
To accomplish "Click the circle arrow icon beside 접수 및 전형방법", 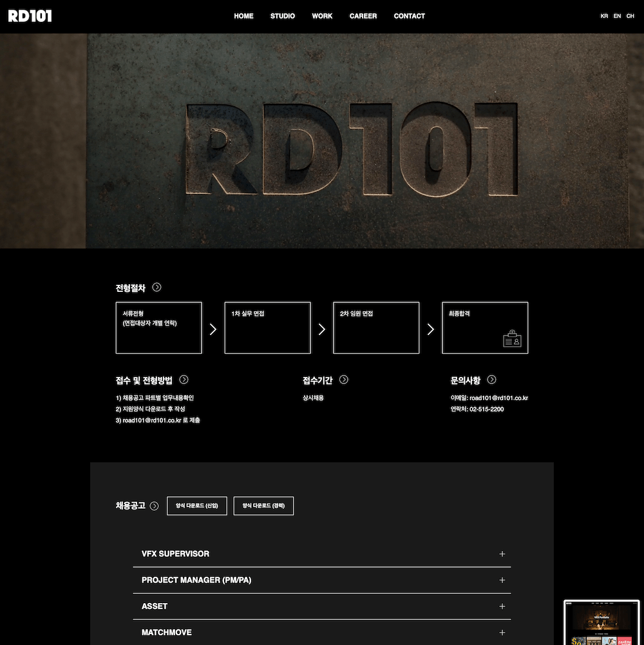I will click(184, 380).
